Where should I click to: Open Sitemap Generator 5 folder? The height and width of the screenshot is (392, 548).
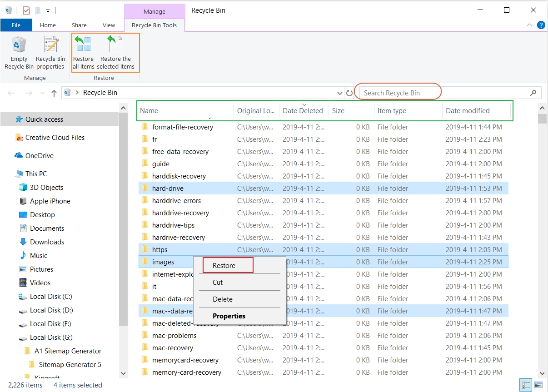coord(65,365)
